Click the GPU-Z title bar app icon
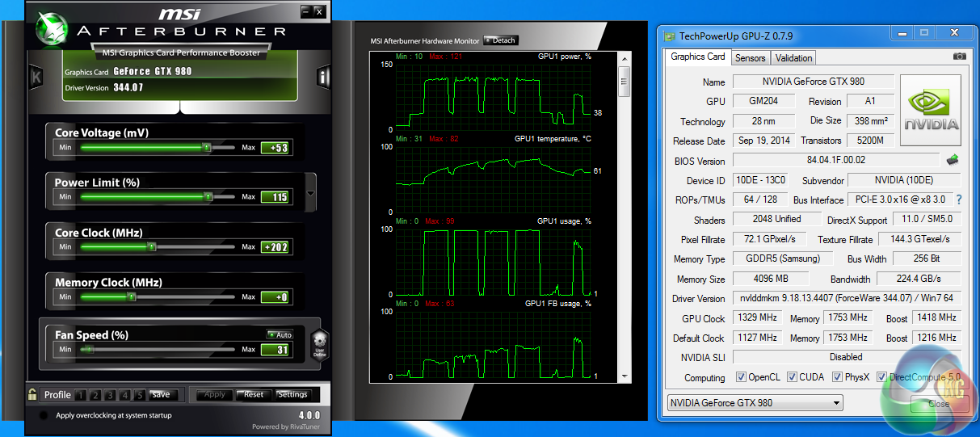 pyautogui.click(x=670, y=36)
